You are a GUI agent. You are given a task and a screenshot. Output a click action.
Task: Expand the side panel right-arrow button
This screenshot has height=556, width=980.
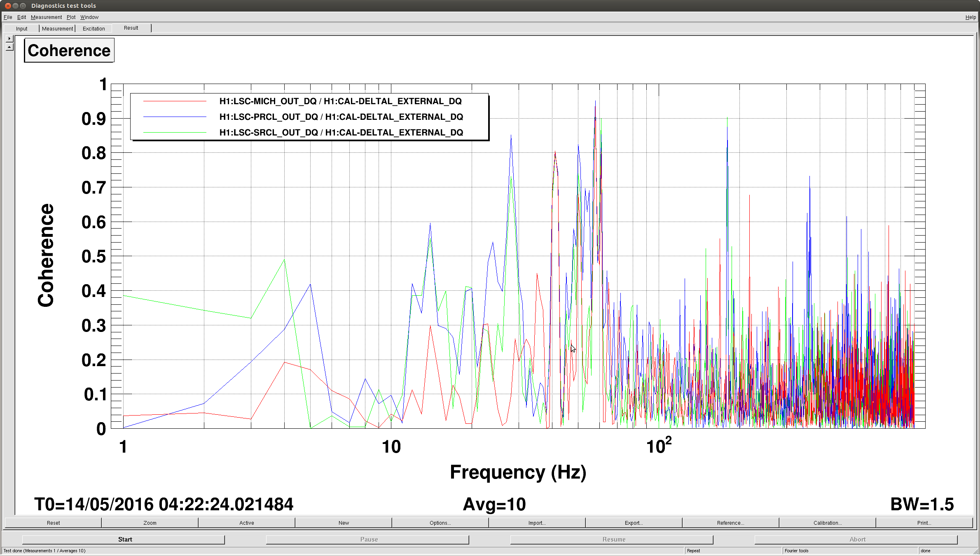(x=9, y=38)
